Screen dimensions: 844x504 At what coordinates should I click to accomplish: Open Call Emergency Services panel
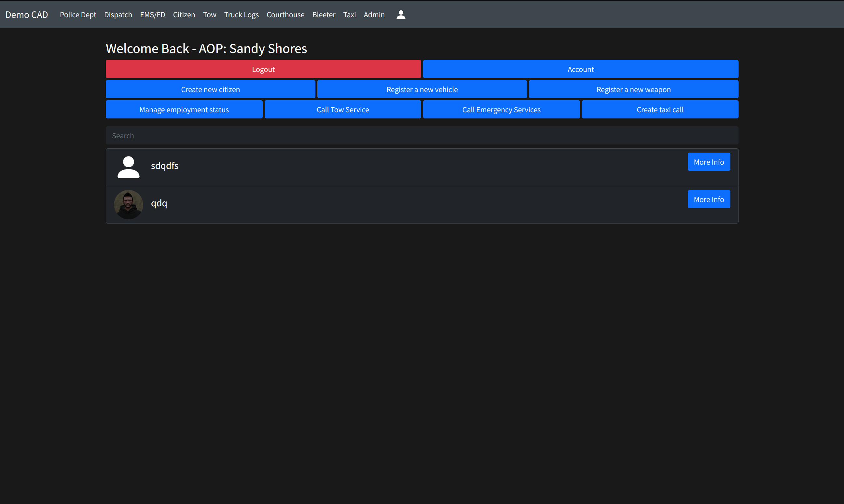click(501, 110)
